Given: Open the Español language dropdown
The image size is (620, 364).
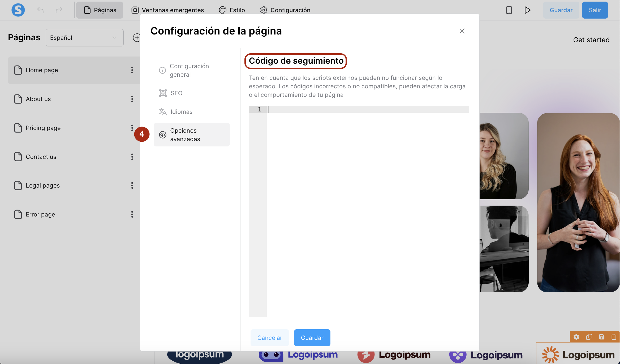Looking at the screenshot, I should pos(84,38).
